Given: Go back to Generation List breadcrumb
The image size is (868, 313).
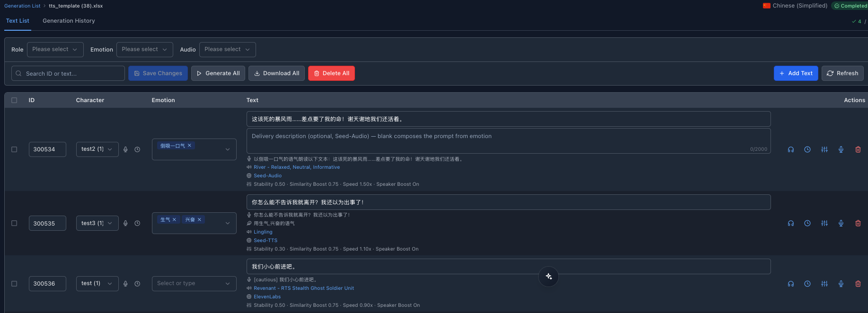Looking at the screenshot, I should (x=22, y=6).
